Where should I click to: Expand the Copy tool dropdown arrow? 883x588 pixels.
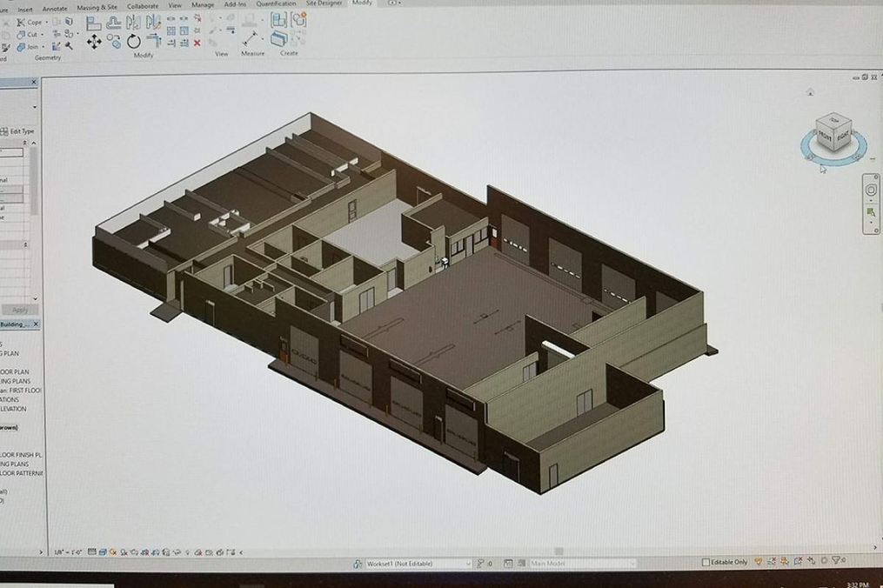pyautogui.click(x=45, y=23)
